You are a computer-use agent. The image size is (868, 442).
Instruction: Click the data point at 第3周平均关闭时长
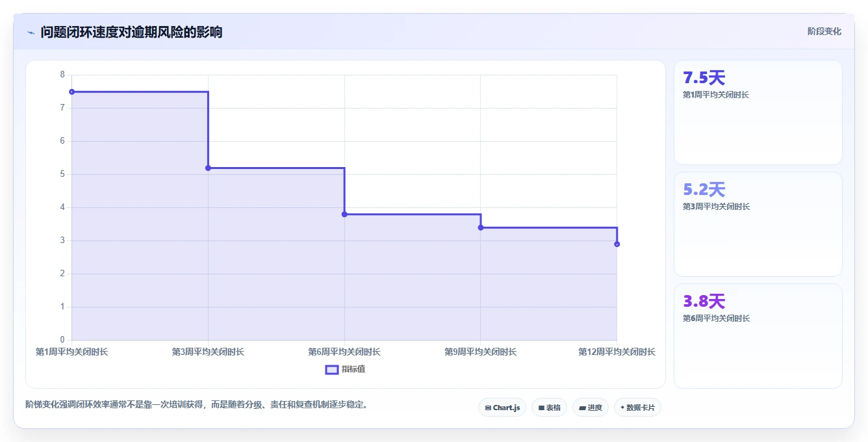(208, 168)
